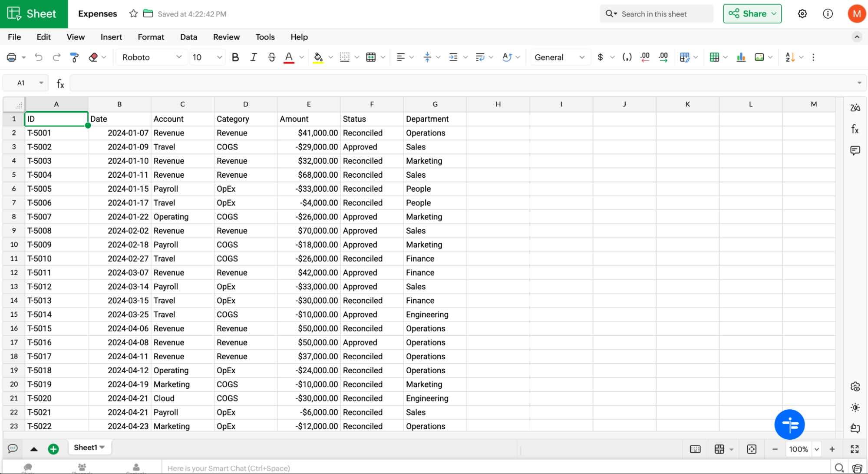Open the Format menu
Screen dimensions: 868x474
[x=151, y=37]
